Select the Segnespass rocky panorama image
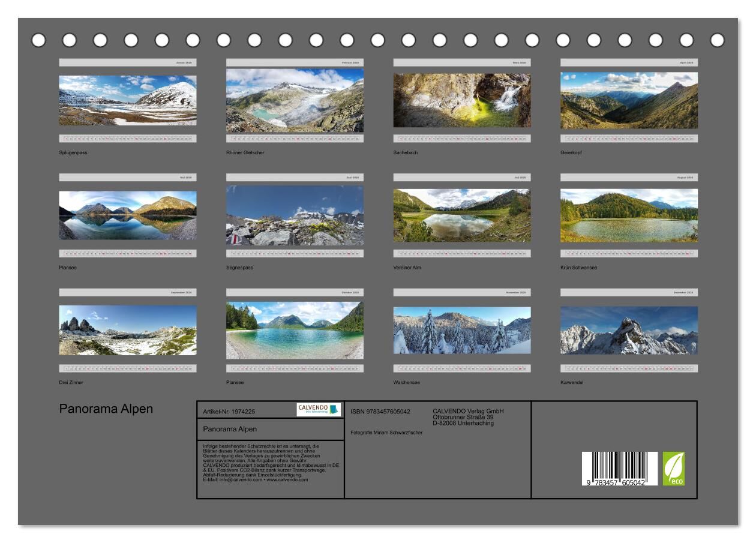 coord(295,215)
